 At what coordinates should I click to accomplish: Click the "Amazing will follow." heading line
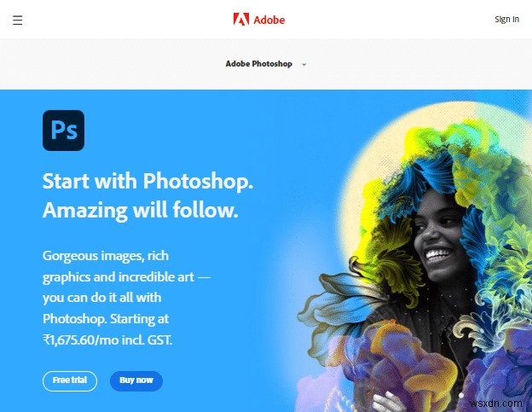click(x=141, y=210)
